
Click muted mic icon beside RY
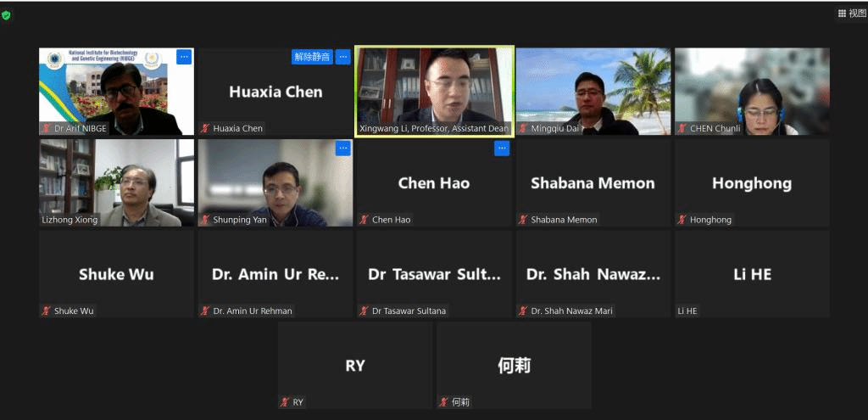tap(285, 402)
